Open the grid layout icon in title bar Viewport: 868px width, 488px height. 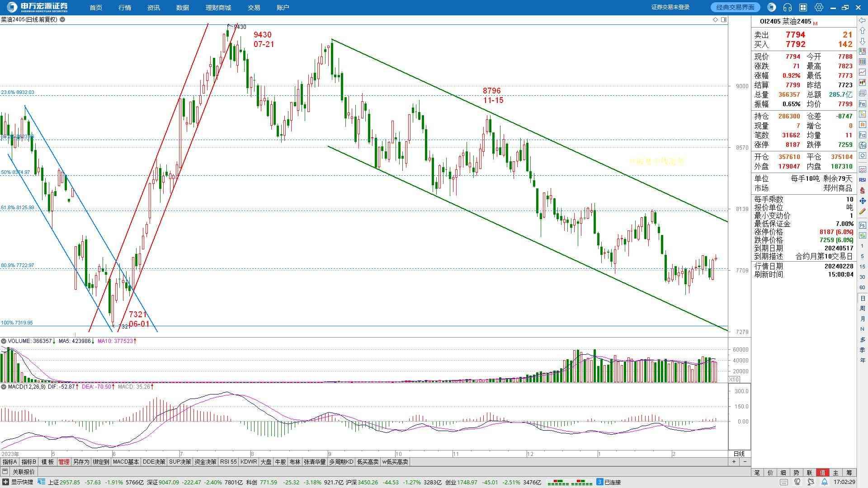[803, 7]
